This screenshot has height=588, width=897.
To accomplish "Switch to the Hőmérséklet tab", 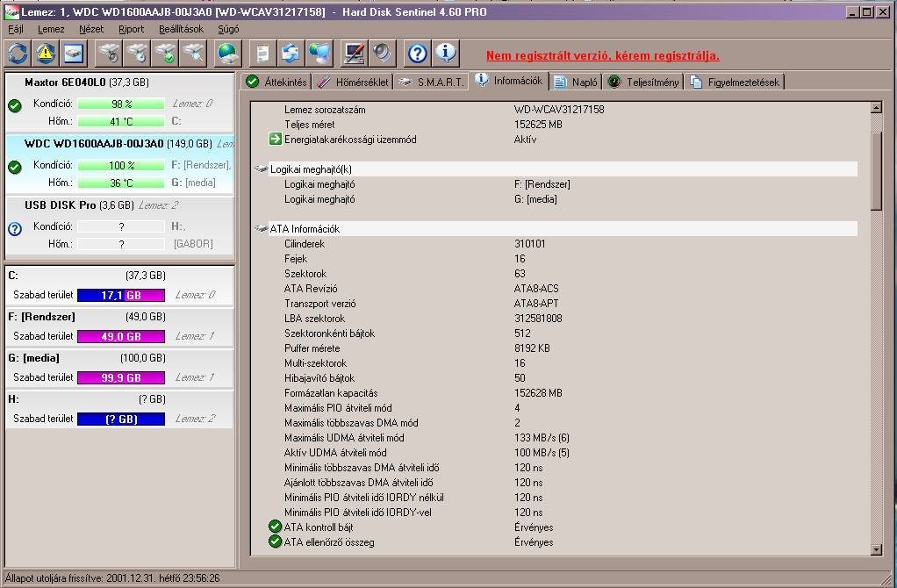I will click(351, 82).
